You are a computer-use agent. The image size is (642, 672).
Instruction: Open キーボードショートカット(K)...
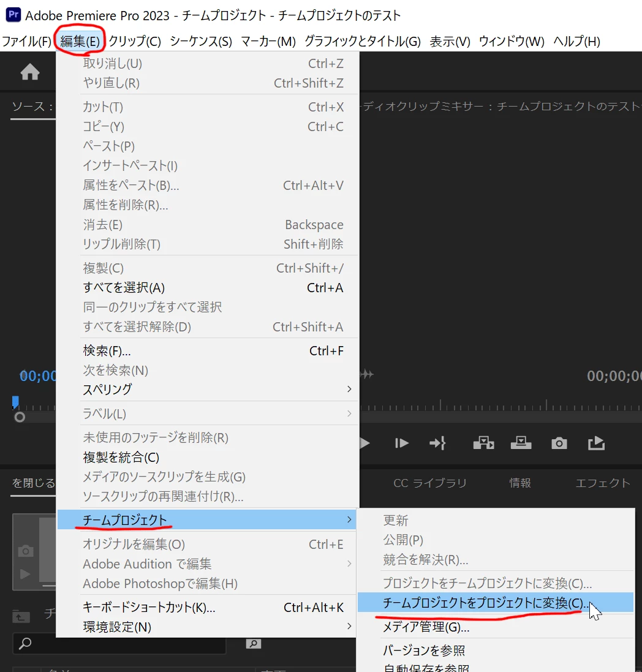point(208,607)
